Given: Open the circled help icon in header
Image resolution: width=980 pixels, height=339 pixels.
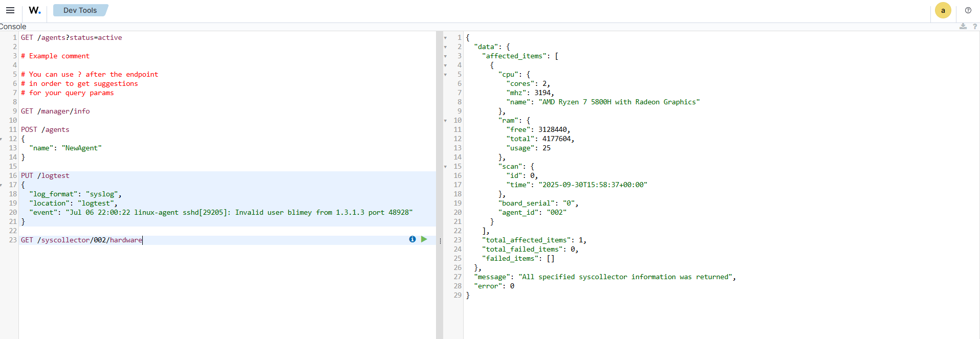Looking at the screenshot, I should [x=968, y=10].
